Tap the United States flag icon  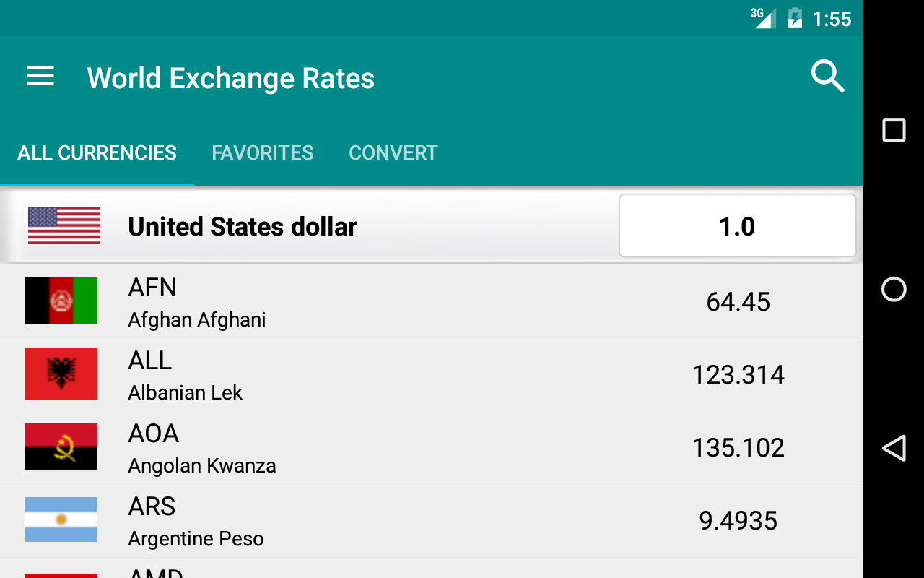tap(64, 225)
